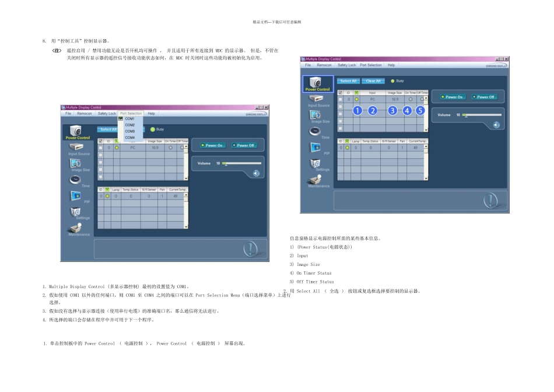Click the PC input cell in Clear All window
The image size is (554, 392).
tap(373, 99)
